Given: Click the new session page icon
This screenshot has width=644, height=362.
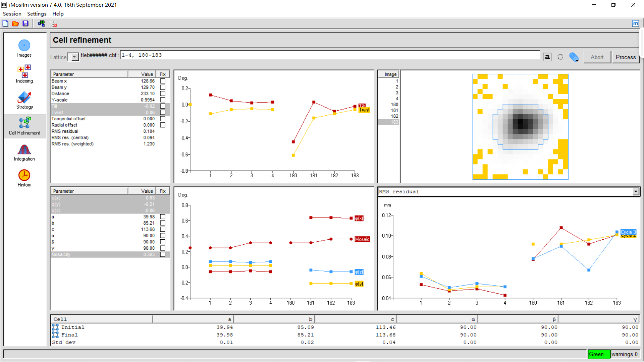Looking at the screenshot, I should click(x=5, y=23).
